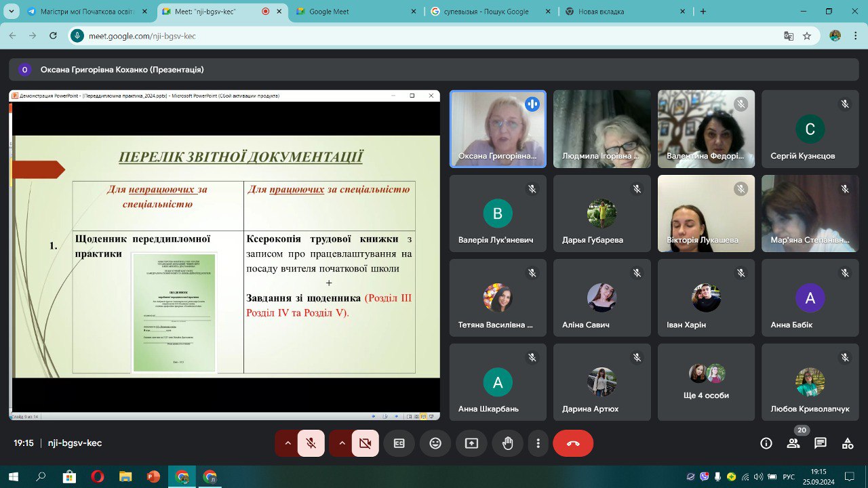
Task: Open the volume control in system tray
Action: tap(757, 476)
